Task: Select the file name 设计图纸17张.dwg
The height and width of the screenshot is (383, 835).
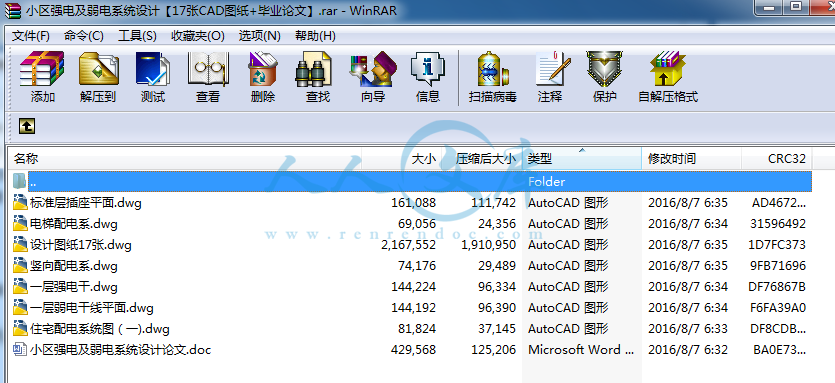Action: coord(80,245)
